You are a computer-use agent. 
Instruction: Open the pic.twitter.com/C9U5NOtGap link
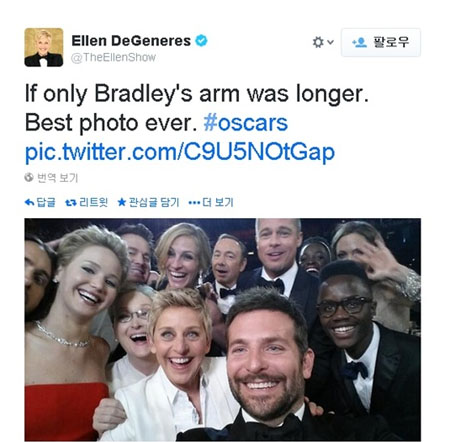[180, 153]
